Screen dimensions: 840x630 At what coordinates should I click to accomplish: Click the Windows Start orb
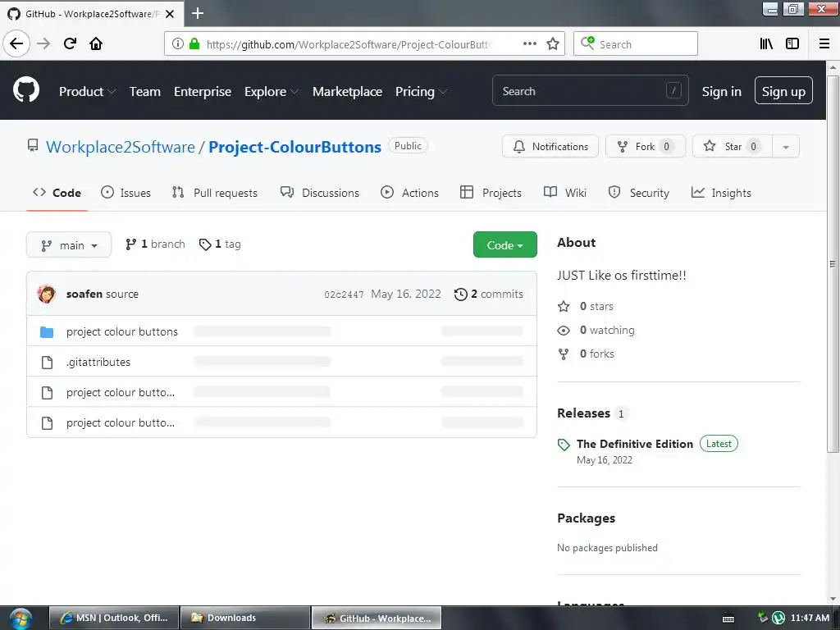[x=21, y=619]
